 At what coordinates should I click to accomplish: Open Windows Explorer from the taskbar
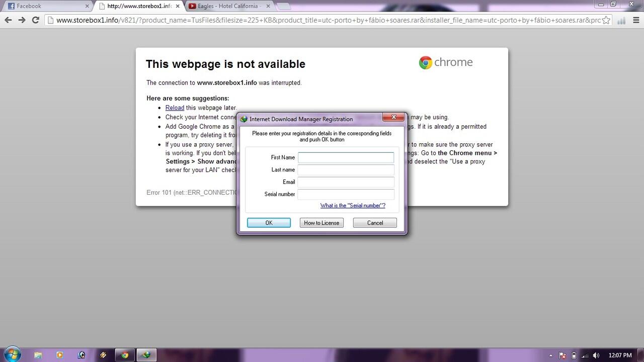click(x=38, y=354)
